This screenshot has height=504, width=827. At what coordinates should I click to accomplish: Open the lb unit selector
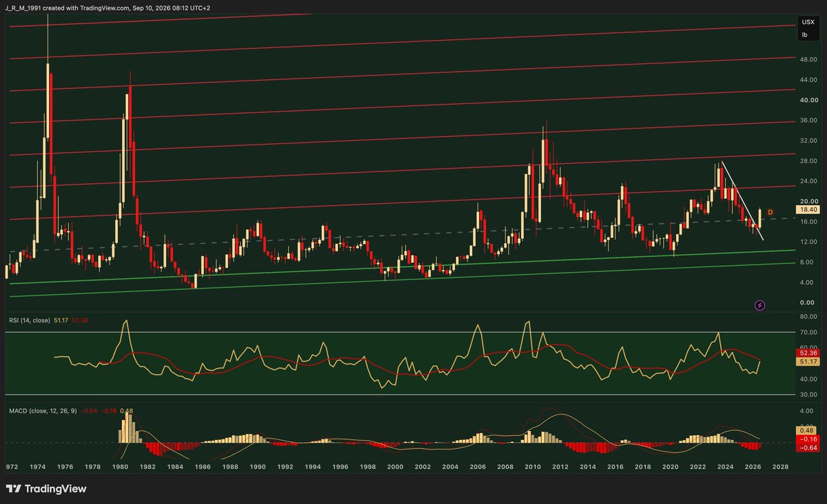(x=804, y=34)
